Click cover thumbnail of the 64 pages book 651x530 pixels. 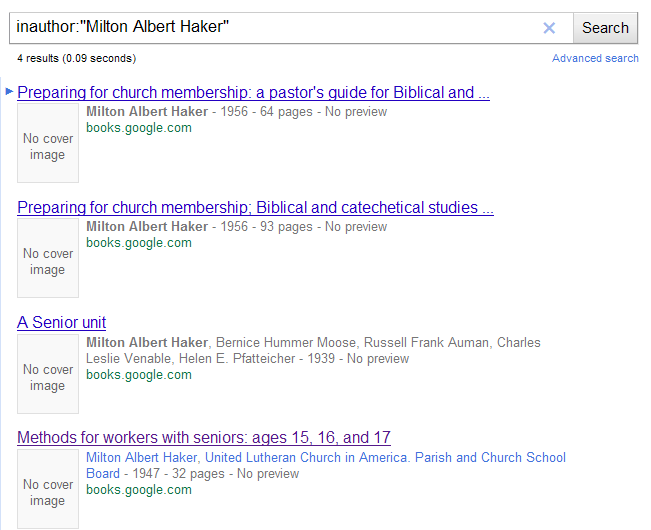tap(48, 143)
